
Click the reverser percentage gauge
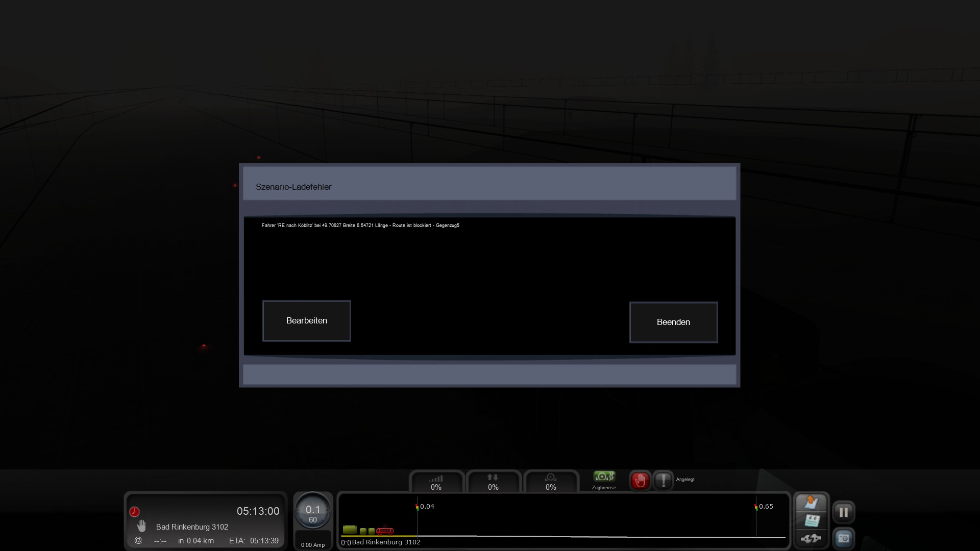493,482
